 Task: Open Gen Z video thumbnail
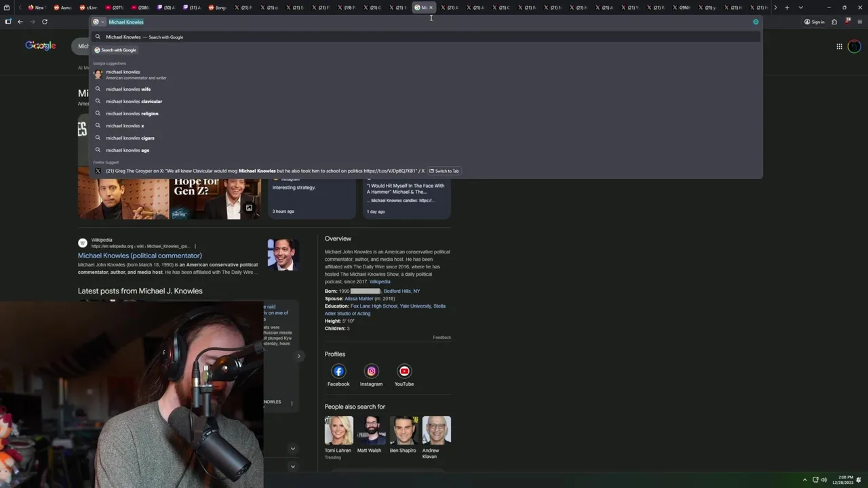click(216, 199)
